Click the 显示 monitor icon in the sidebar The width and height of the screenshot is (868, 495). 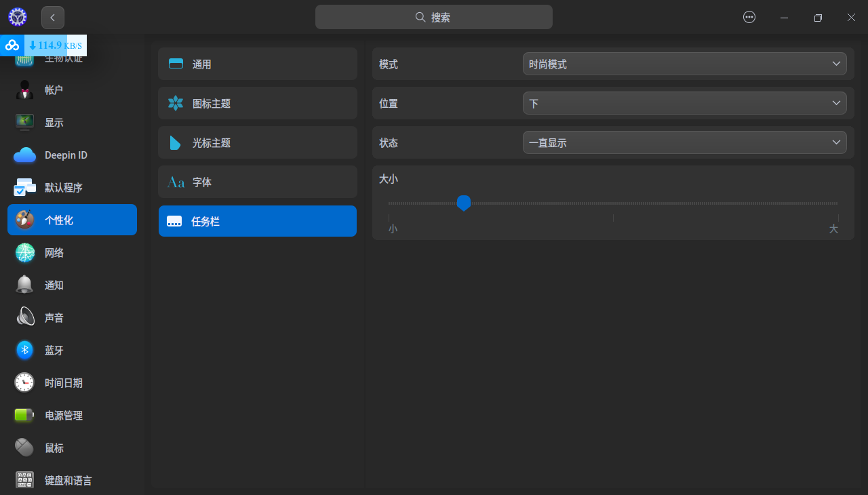point(24,122)
